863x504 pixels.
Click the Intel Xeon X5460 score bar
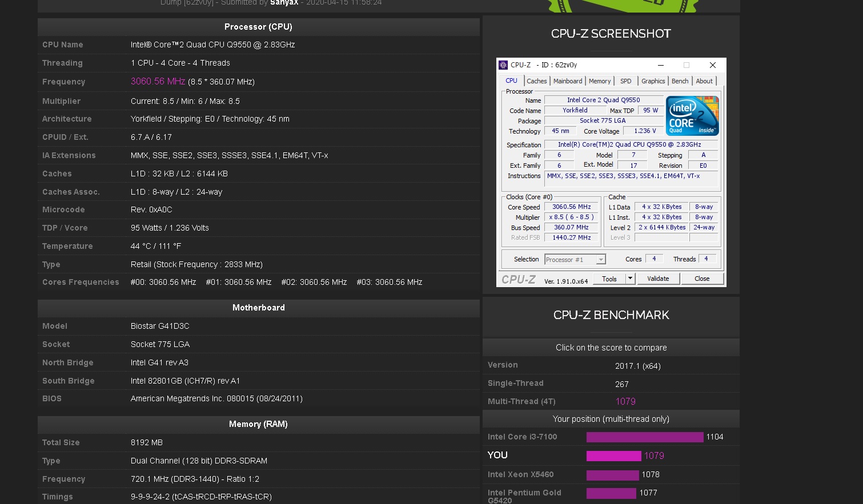click(613, 475)
